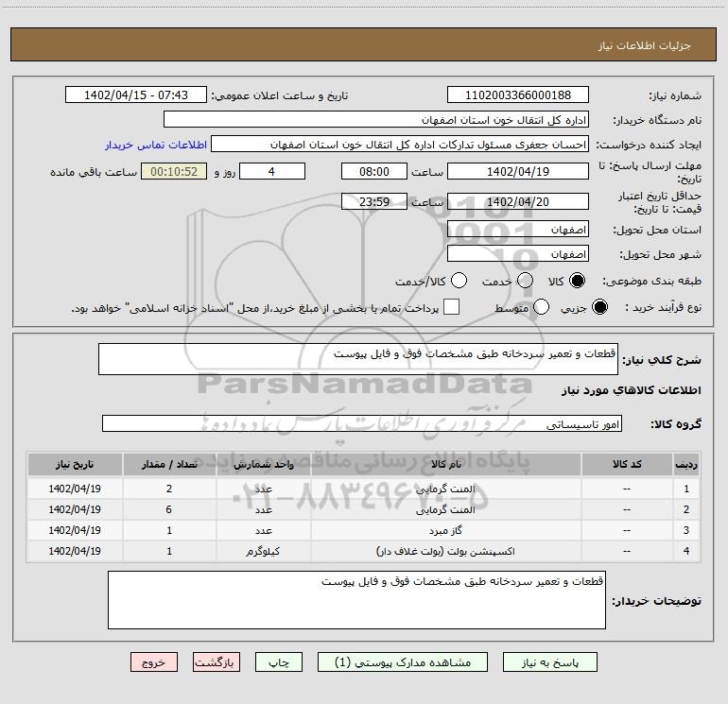The width and height of the screenshot is (728, 704).
Task: Click the تاریخ نیاز column header
Action: (75, 465)
